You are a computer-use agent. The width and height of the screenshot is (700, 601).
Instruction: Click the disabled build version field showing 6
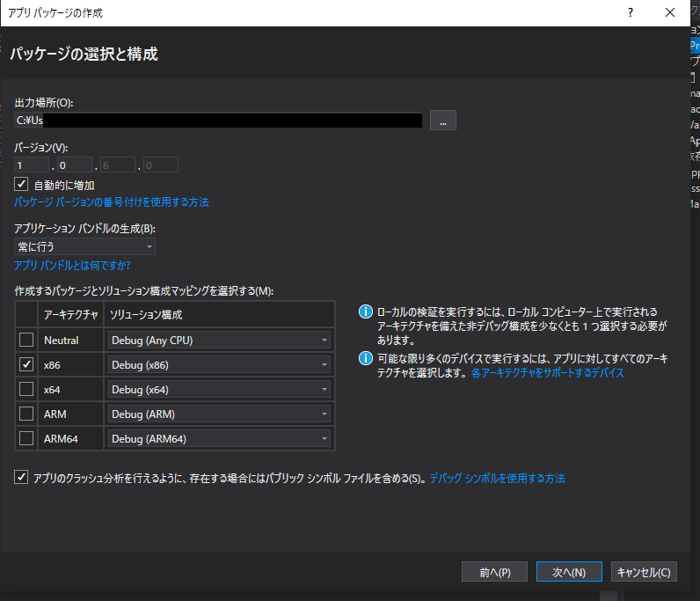click(118, 165)
